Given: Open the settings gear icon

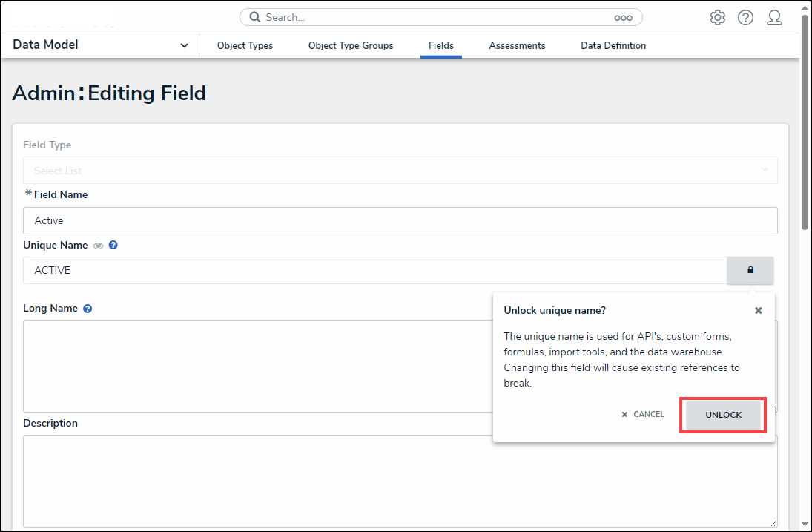Looking at the screenshot, I should pyautogui.click(x=717, y=18).
